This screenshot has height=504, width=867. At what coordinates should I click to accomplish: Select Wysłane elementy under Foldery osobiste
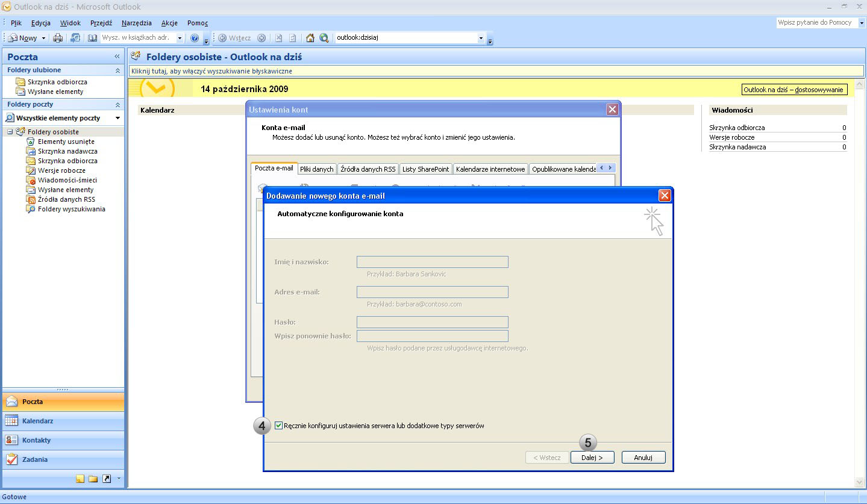pyautogui.click(x=66, y=190)
